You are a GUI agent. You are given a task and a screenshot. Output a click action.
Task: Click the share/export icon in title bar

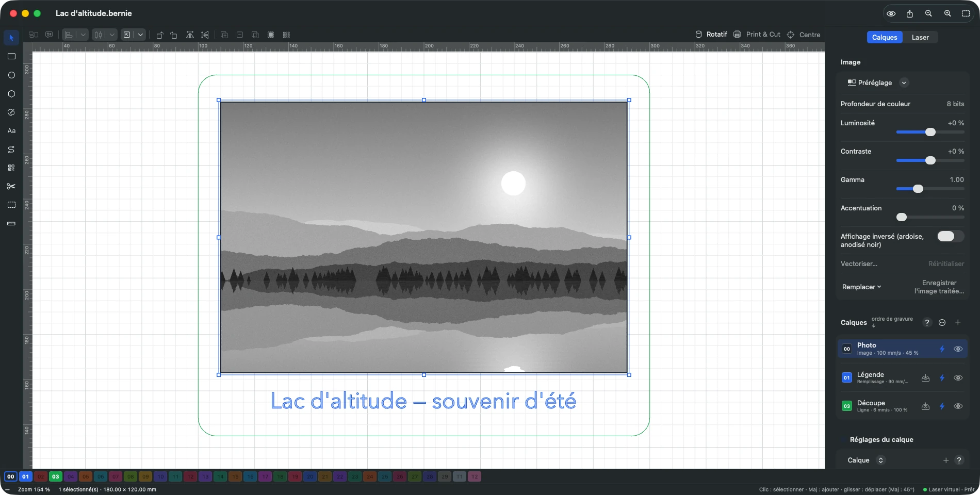click(910, 13)
